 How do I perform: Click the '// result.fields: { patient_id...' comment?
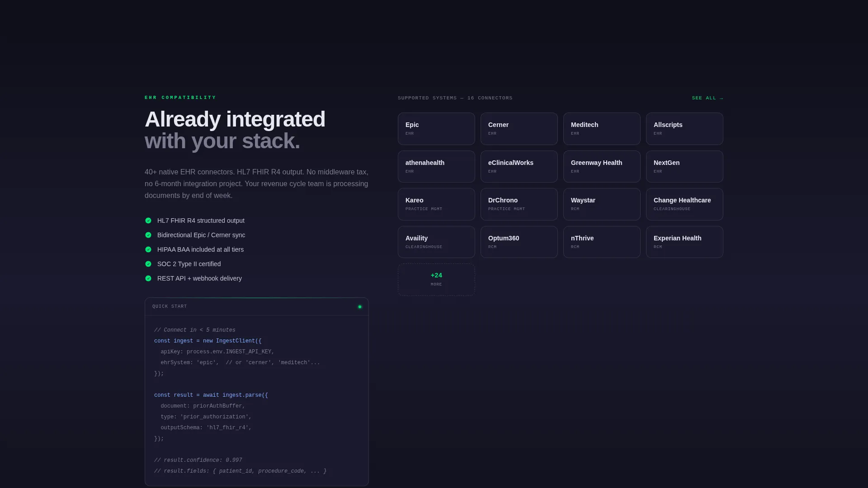[240, 471]
